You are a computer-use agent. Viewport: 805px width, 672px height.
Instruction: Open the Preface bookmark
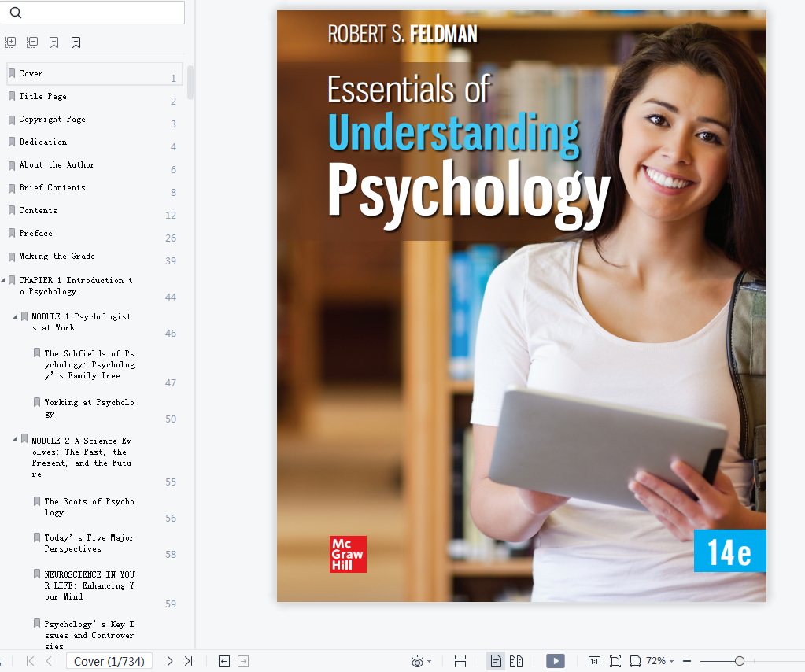36,233
